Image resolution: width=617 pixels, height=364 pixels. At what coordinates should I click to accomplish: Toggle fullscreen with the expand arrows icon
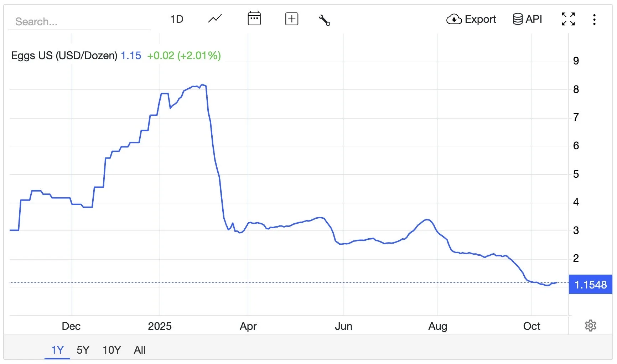point(568,19)
